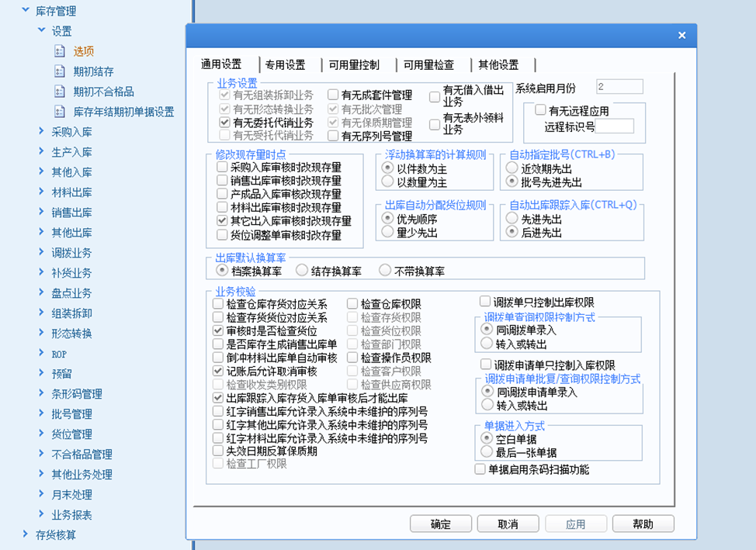Collapse the 库存管理 tree node
Image resolution: width=756 pixels, height=550 pixels.
[26, 9]
